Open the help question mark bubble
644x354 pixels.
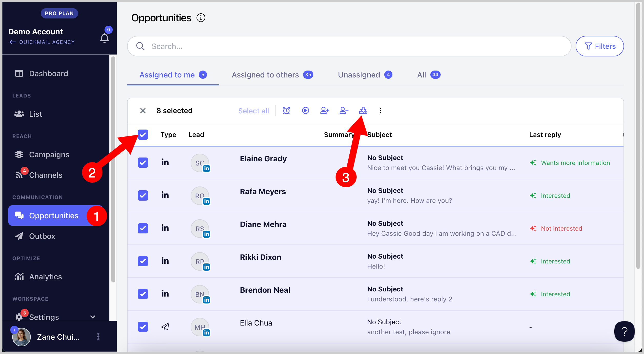coord(624,331)
